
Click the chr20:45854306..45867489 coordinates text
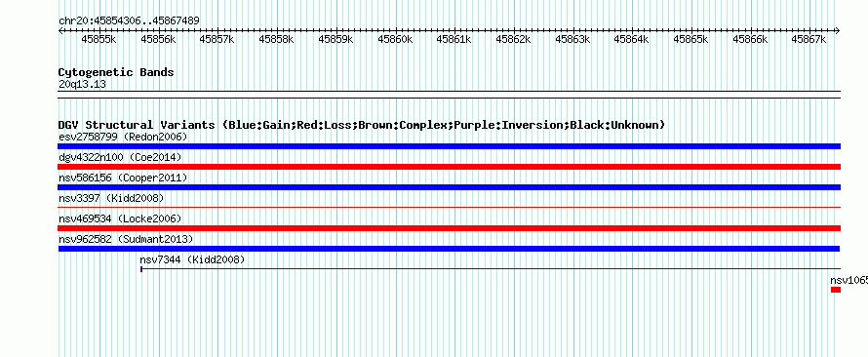(129, 20)
